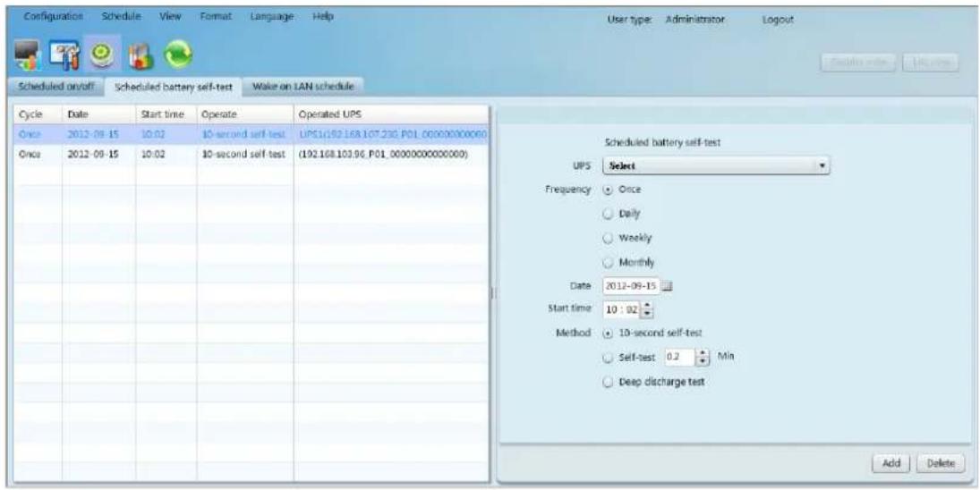The height and width of the screenshot is (490, 980).
Task: Switch to the Scheduled on/off tab
Action: pyautogui.click(x=56, y=87)
